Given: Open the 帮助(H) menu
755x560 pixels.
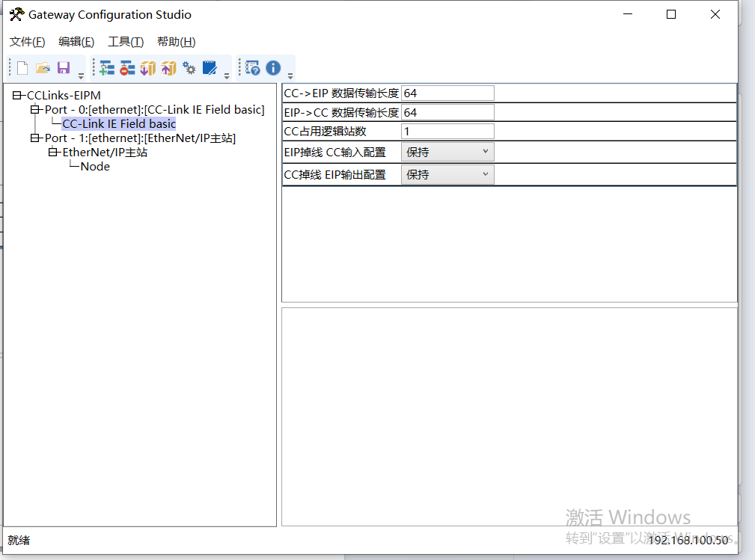Looking at the screenshot, I should coord(177,42).
